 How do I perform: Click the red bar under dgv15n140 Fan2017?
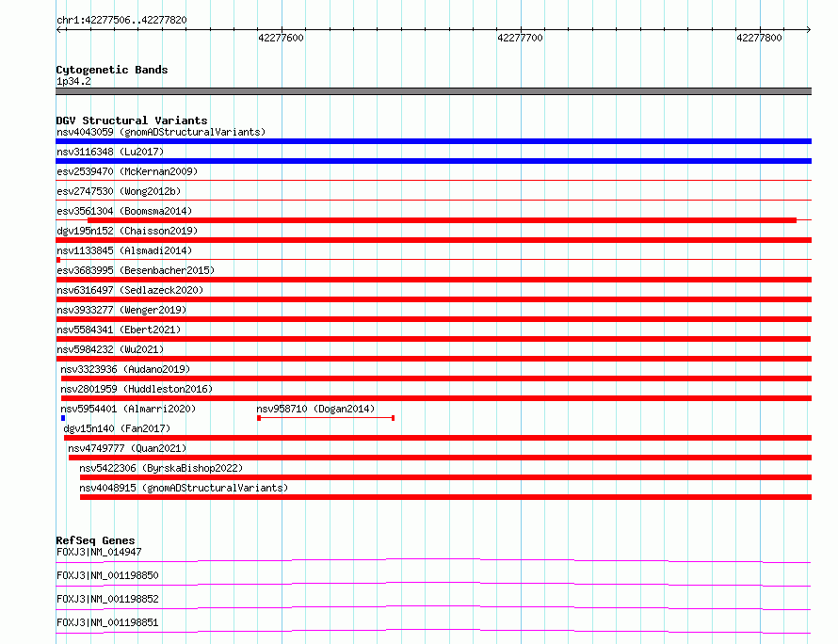point(438,438)
